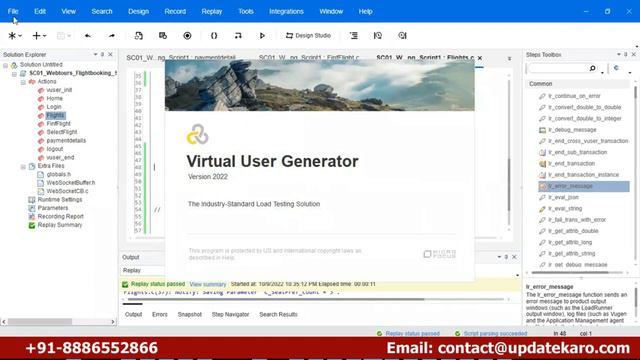
Task: Select the SelectFlight action
Action: pos(62,132)
